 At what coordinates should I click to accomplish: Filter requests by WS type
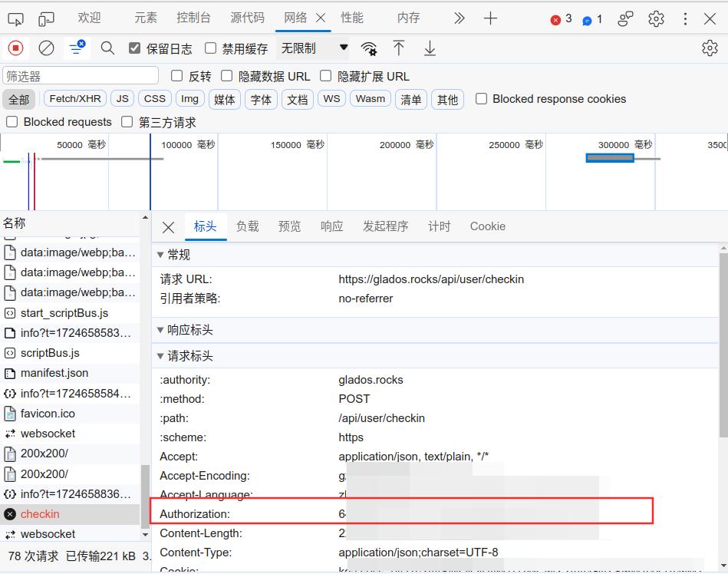331,99
